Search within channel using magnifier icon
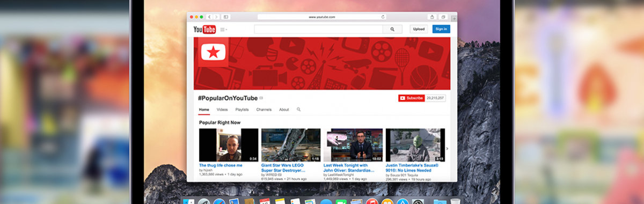This screenshot has width=644, height=204. tap(299, 110)
